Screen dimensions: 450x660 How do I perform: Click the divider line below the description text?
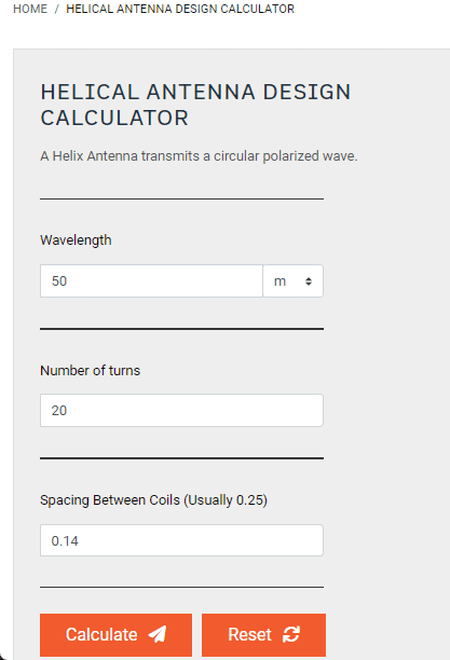[182, 199]
